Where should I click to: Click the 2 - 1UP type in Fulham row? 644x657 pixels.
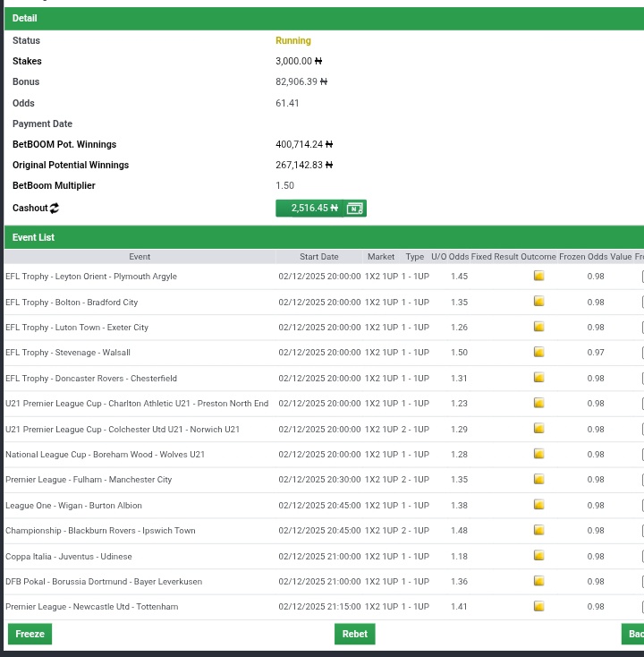point(415,480)
